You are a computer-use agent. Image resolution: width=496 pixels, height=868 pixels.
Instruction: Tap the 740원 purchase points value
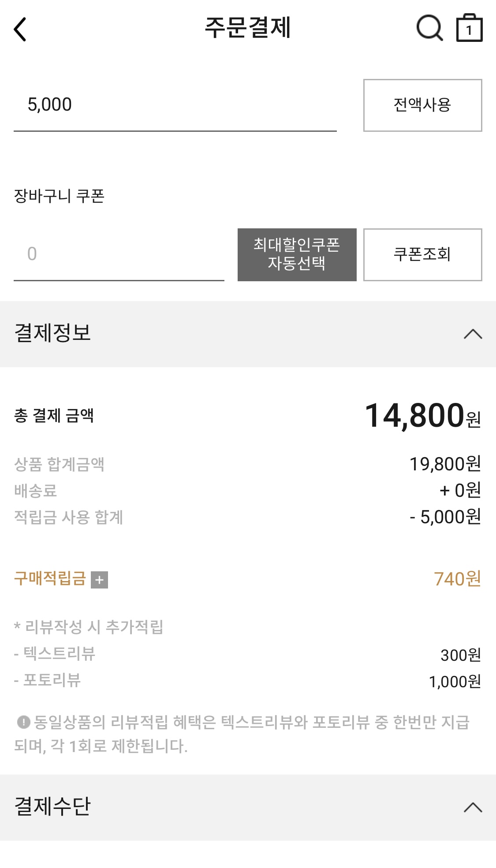tap(457, 579)
